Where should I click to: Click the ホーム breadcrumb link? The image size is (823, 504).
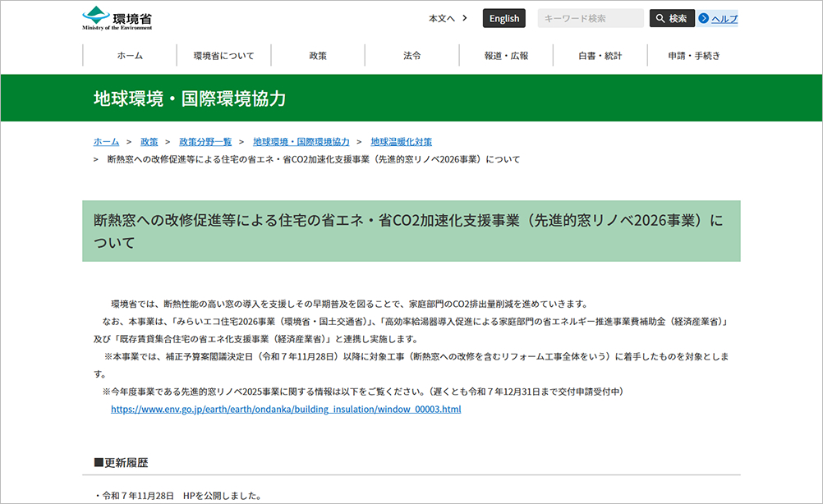[105, 141]
